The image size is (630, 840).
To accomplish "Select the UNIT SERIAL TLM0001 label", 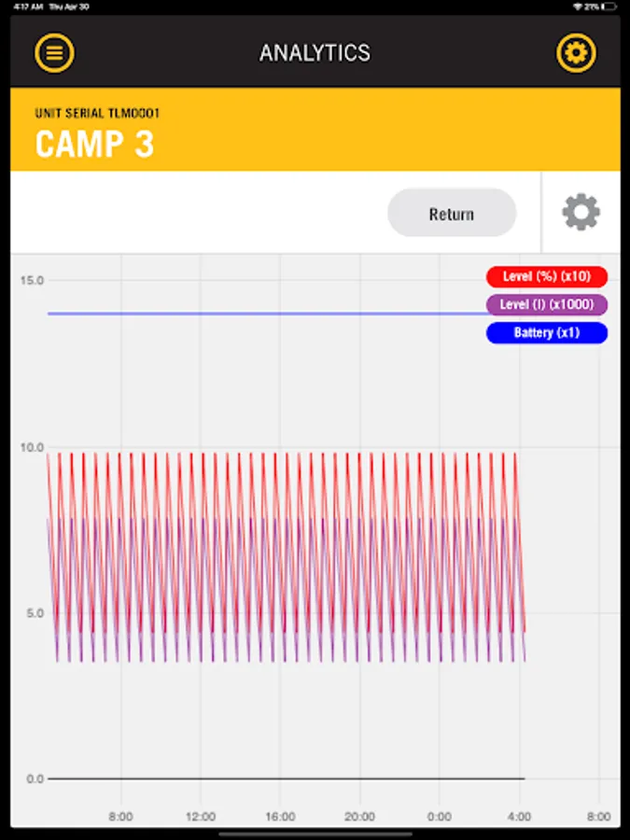I will [x=97, y=113].
